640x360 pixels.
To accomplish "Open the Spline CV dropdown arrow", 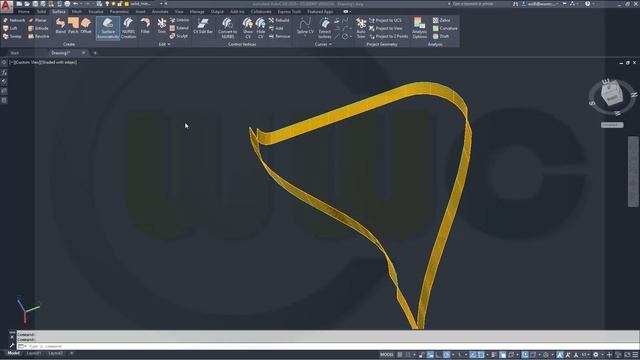I will pos(305,36).
